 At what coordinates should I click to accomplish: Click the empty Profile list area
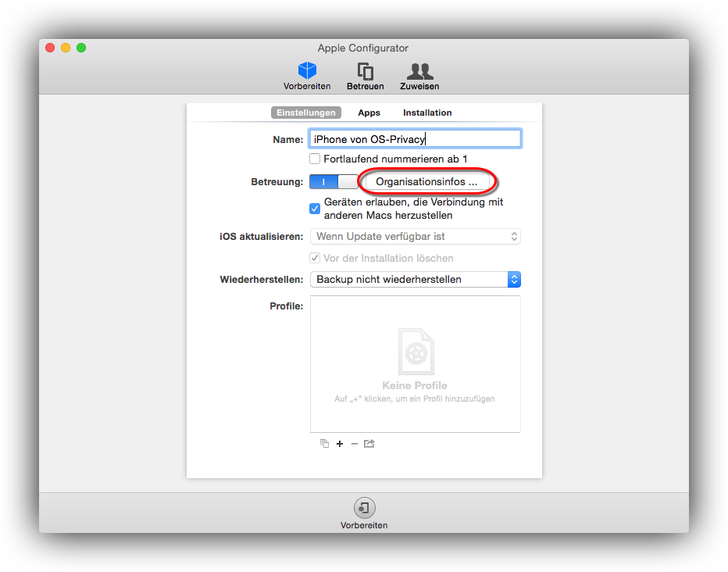(415, 364)
